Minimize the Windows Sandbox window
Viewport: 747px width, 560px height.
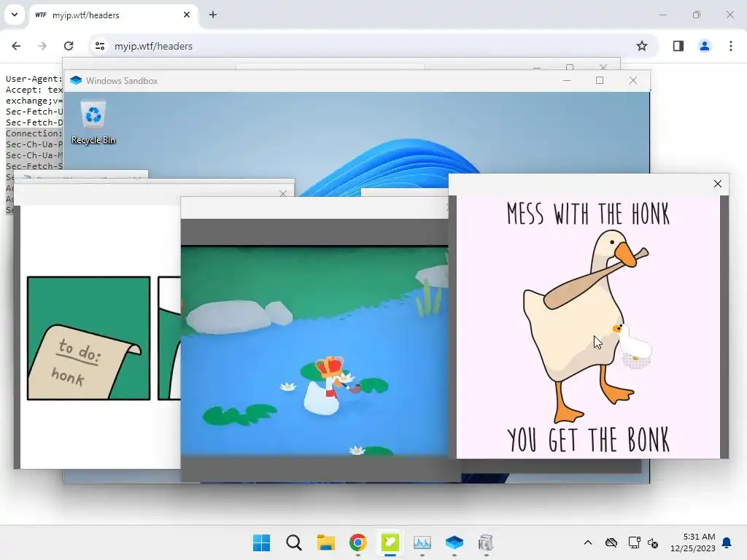[x=566, y=80]
